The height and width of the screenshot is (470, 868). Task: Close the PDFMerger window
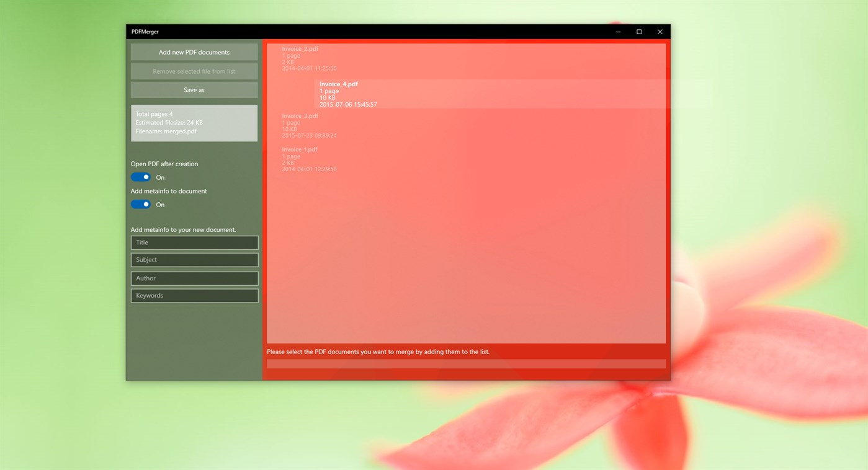pyautogui.click(x=660, y=32)
